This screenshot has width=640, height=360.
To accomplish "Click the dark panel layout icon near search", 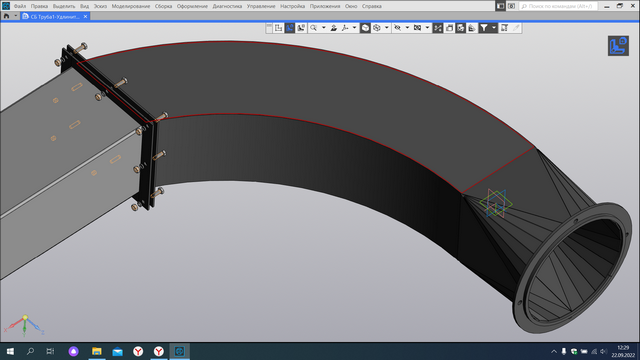I will 500,6.
